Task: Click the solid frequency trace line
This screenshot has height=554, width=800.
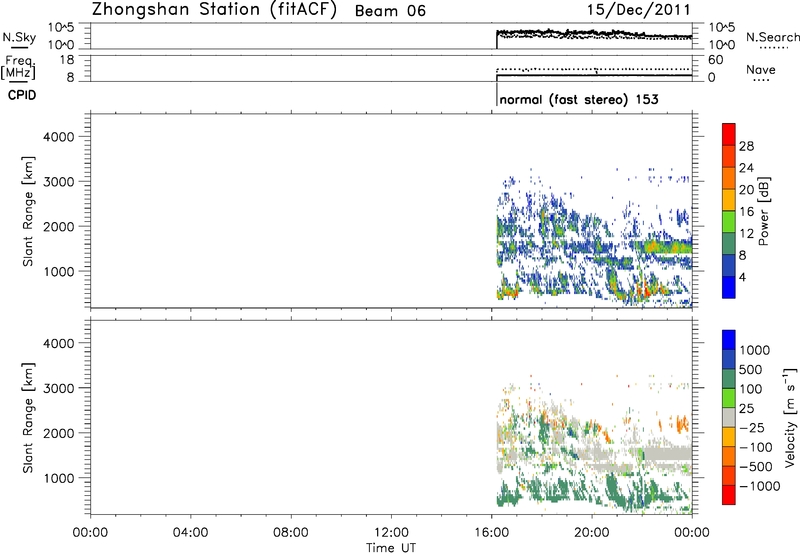Action: (594, 75)
